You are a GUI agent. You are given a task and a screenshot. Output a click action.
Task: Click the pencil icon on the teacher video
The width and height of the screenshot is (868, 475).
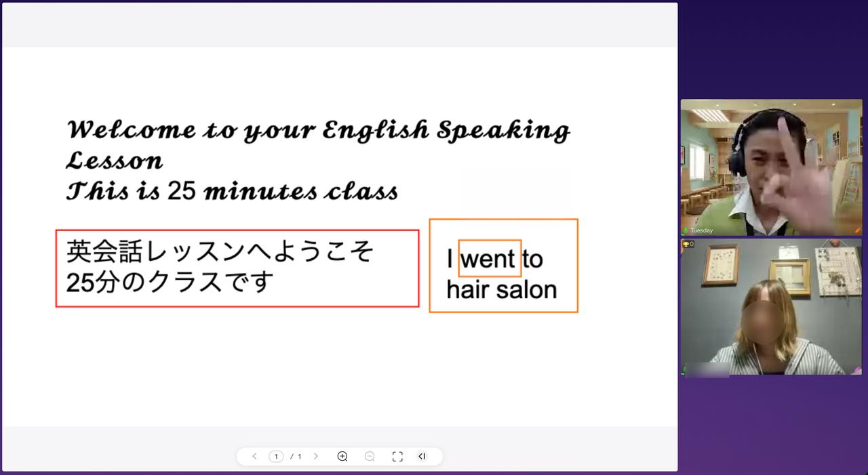pos(858,230)
